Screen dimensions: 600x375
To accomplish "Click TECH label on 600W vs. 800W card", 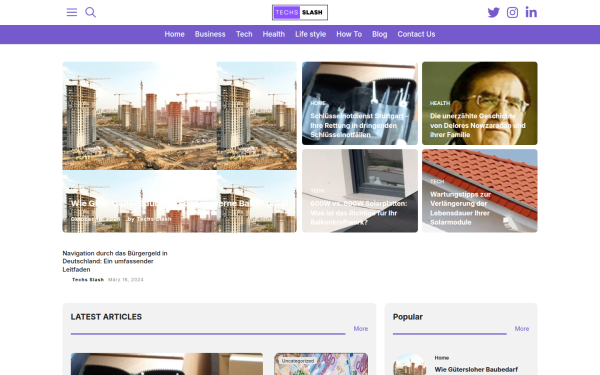I will [x=317, y=191].
